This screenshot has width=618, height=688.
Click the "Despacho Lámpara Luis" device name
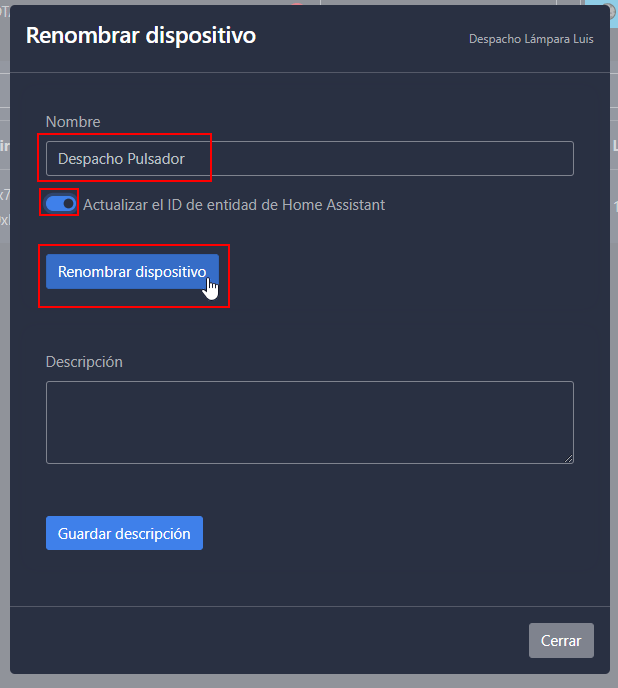click(x=531, y=39)
